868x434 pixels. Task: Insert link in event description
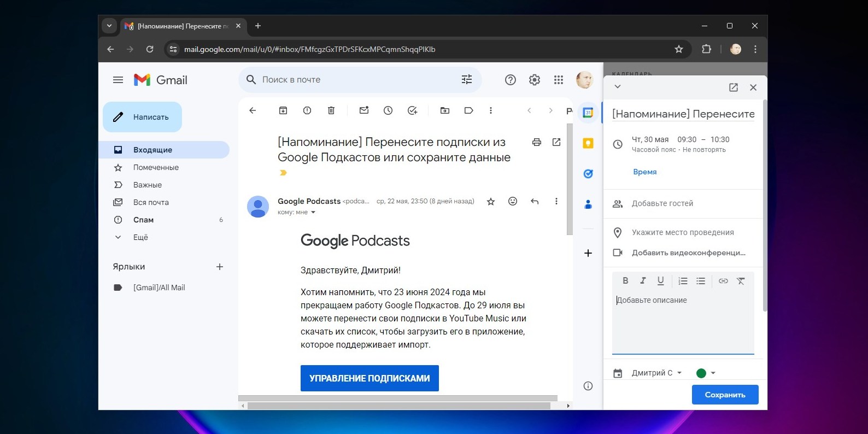pos(723,281)
